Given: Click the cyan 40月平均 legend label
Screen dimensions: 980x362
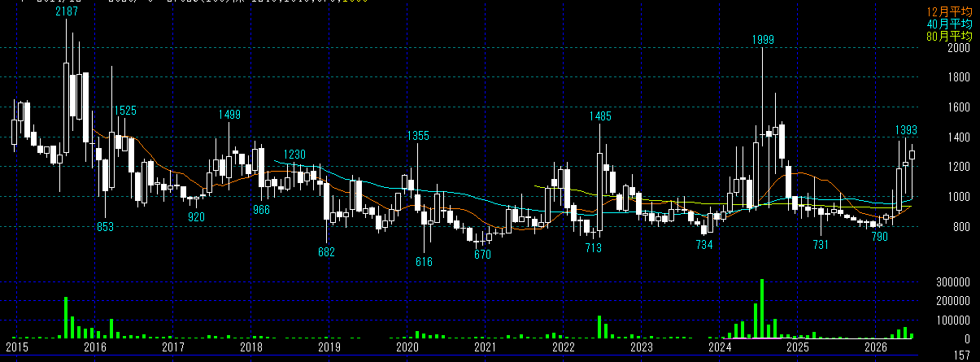Looking at the screenshot, I should pos(951,24).
